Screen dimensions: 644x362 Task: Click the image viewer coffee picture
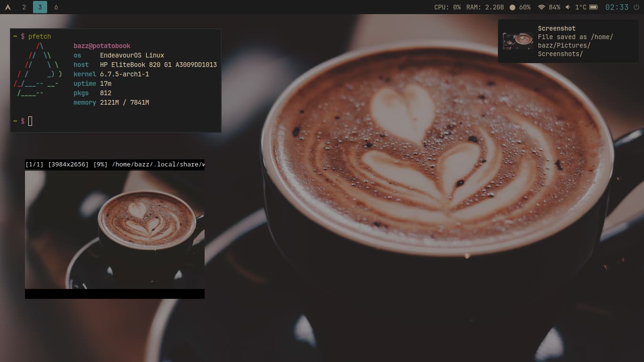tap(115, 230)
